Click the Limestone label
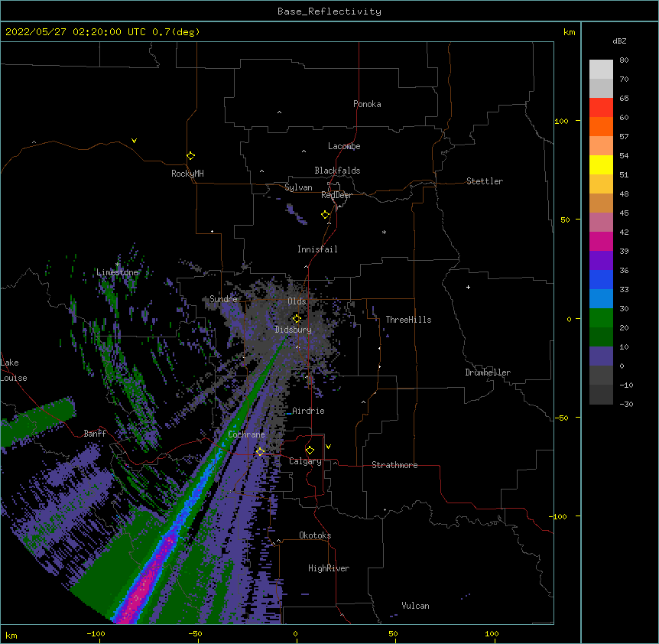This screenshot has height=644, width=659. (x=117, y=272)
